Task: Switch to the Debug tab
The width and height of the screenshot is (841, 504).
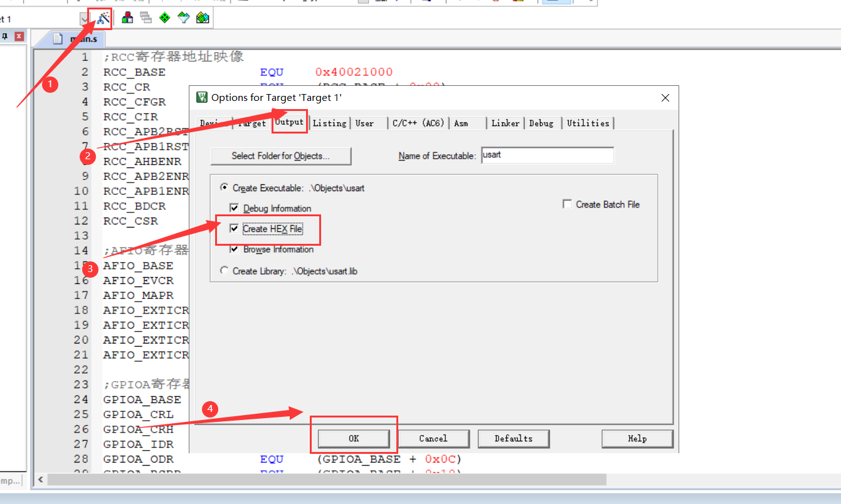Action: 541,123
